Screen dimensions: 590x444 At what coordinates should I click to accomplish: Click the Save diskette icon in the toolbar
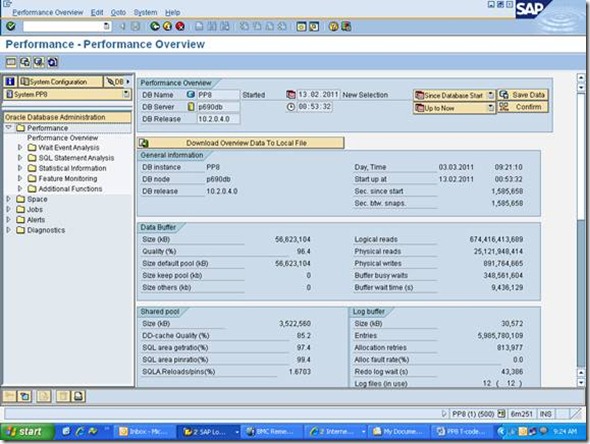135,26
